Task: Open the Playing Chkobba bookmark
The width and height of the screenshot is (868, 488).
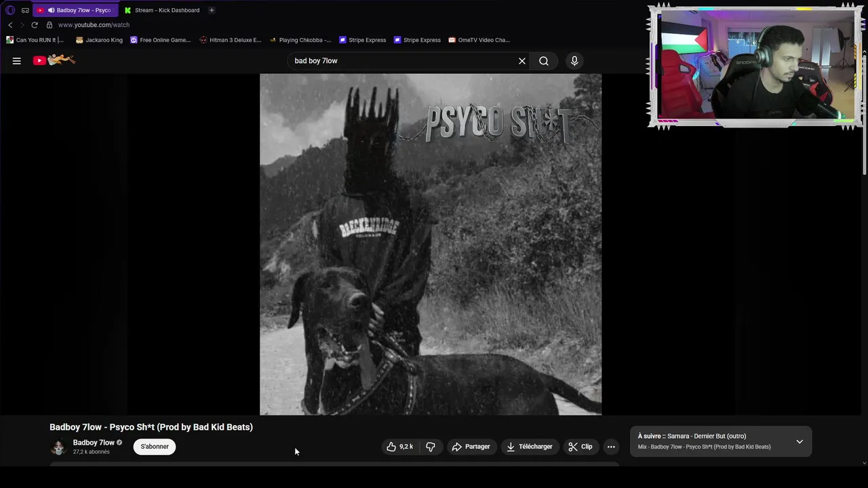Action: click(x=300, y=40)
